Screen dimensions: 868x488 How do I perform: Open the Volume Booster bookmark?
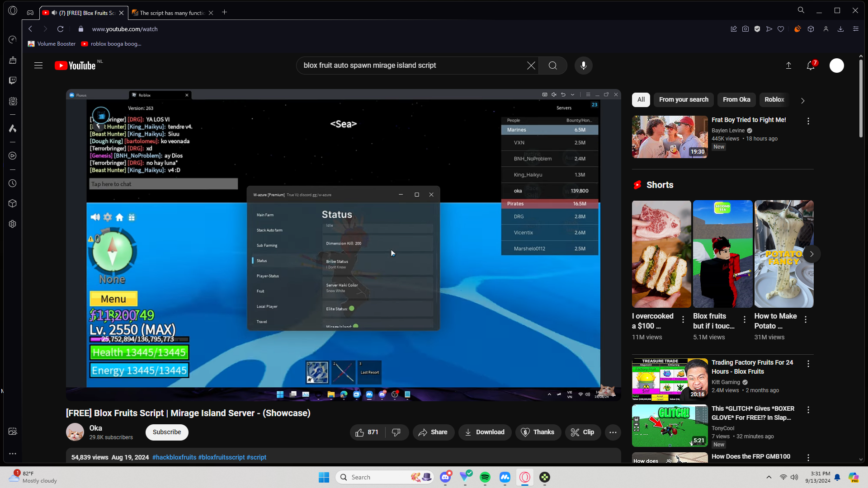(x=52, y=44)
